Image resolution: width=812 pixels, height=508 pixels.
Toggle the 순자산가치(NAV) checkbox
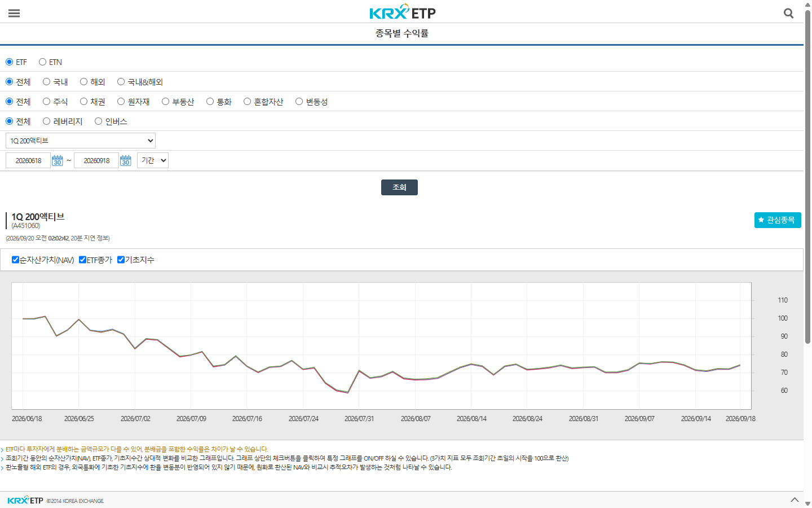click(15, 260)
